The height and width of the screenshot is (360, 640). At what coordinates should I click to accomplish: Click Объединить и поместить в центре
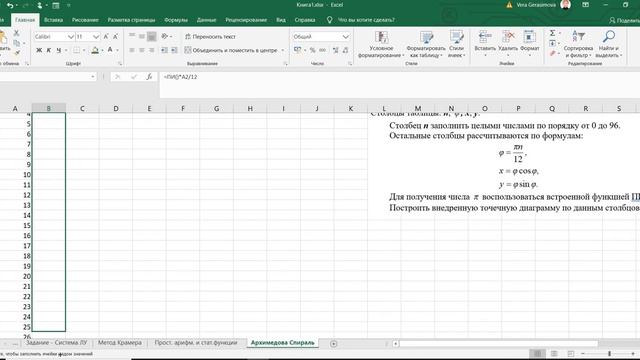coord(231,50)
